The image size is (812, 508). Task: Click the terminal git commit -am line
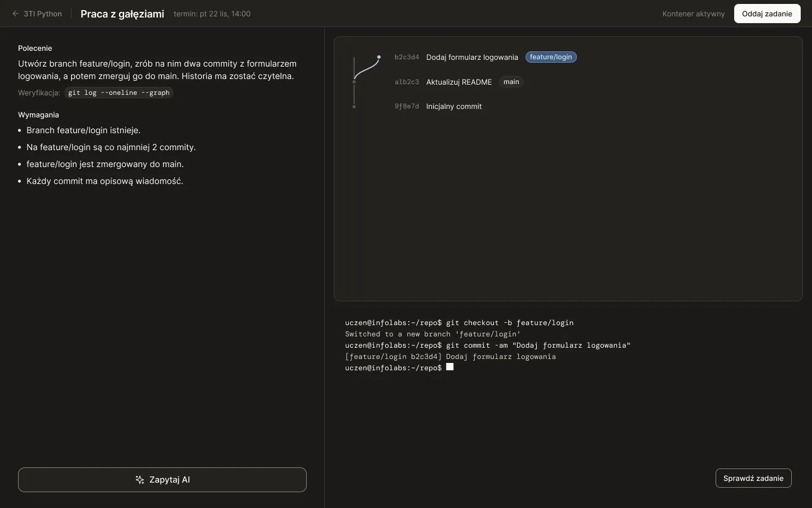click(x=488, y=345)
